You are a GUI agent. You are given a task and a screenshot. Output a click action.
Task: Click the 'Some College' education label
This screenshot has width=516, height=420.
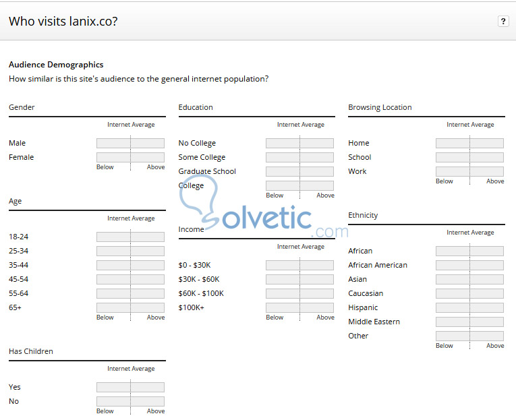(x=202, y=157)
